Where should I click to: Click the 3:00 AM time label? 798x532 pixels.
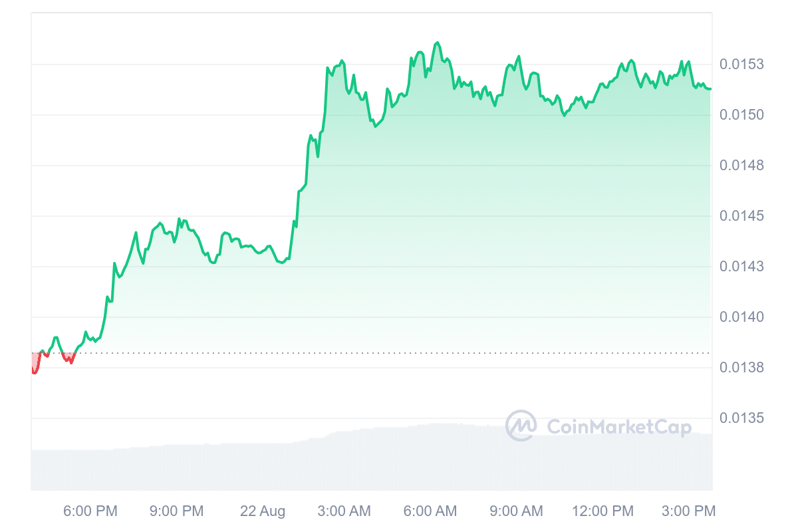(x=344, y=511)
